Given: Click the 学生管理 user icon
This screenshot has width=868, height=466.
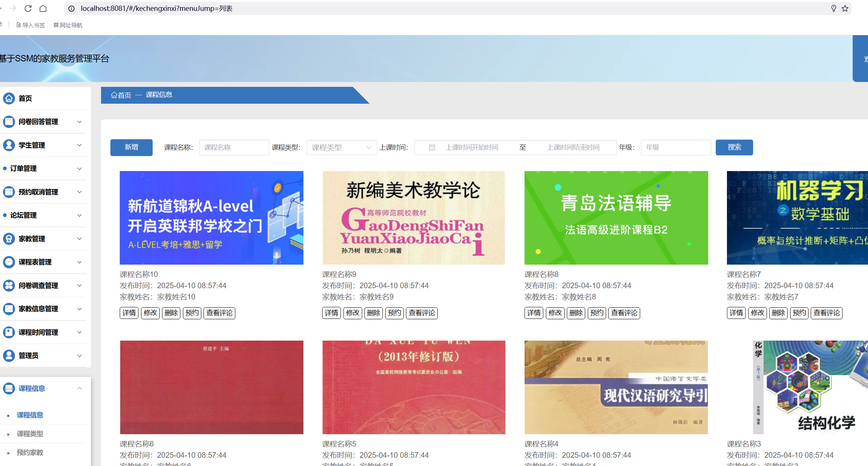Looking at the screenshot, I should point(9,145).
